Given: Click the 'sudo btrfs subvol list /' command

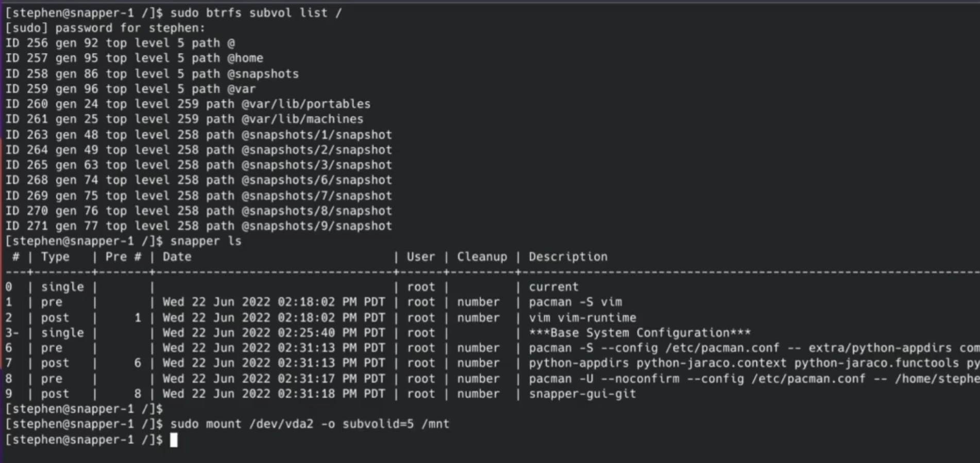Looking at the screenshot, I should 256,12.
